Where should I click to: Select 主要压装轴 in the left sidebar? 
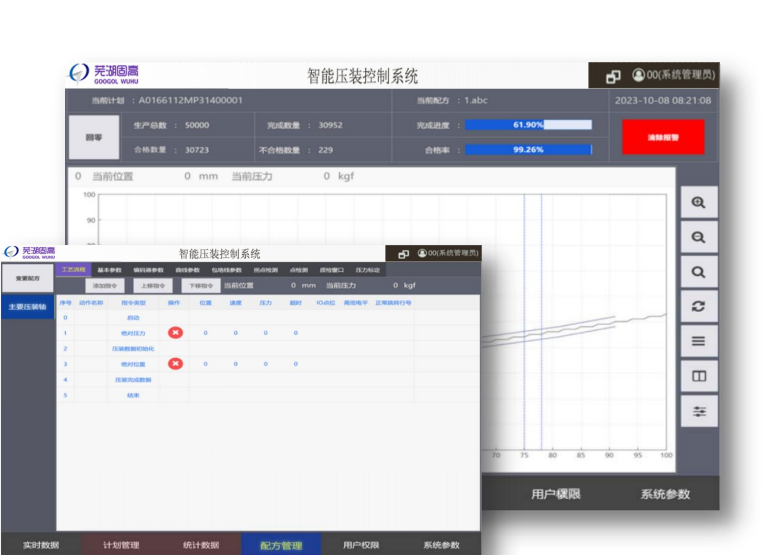28,307
